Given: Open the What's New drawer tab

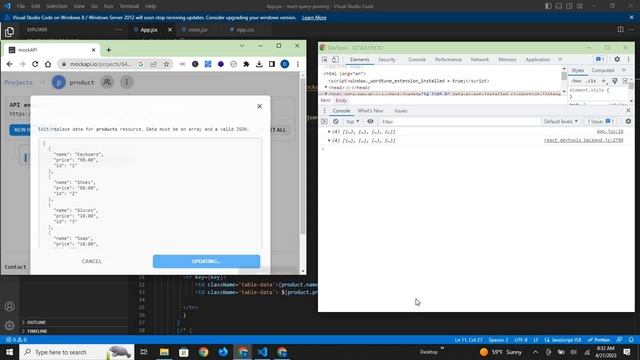Looking at the screenshot, I should click(x=370, y=111).
